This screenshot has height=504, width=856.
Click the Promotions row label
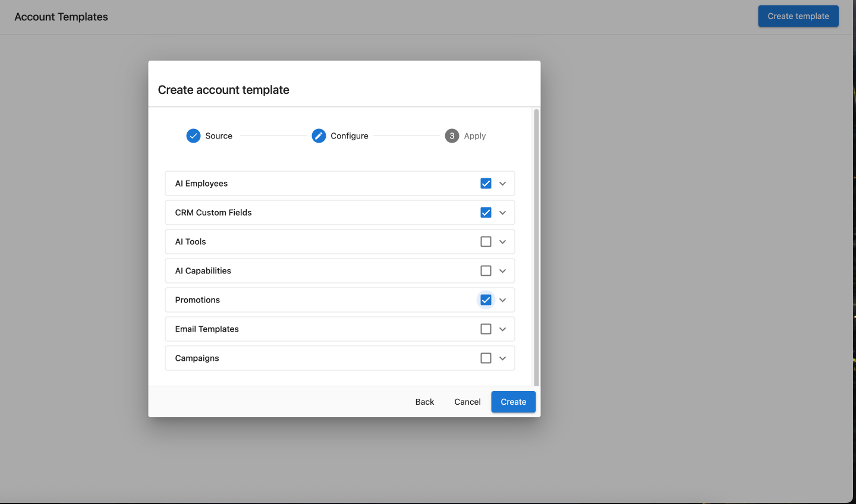[197, 300]
